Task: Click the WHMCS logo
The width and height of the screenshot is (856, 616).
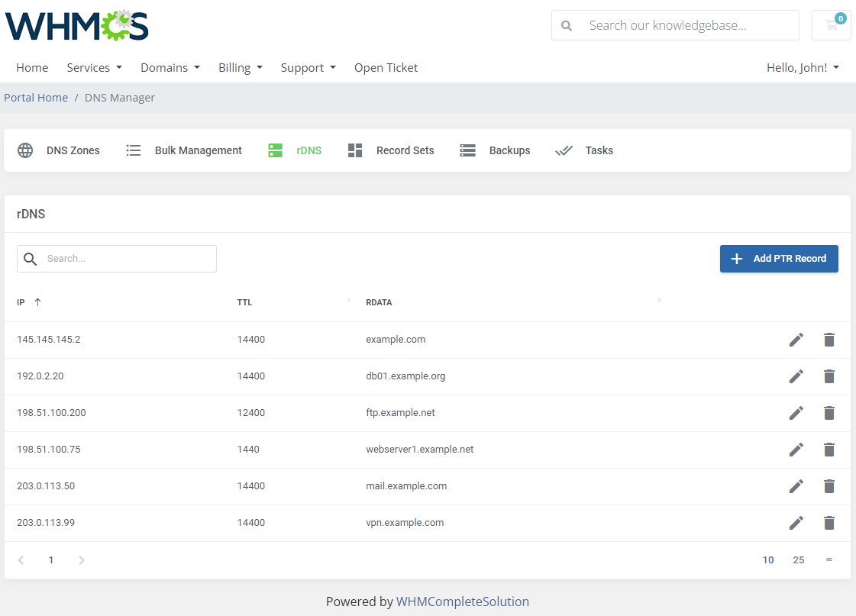Action: point(77,26)
